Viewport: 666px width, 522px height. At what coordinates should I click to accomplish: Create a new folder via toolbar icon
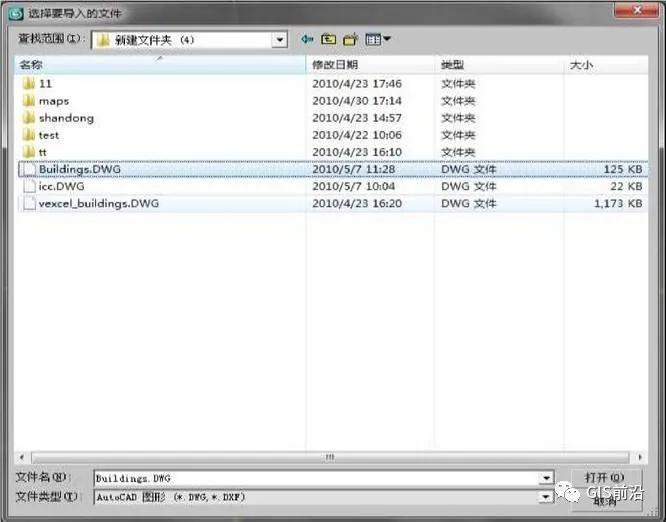pos(350,40)
